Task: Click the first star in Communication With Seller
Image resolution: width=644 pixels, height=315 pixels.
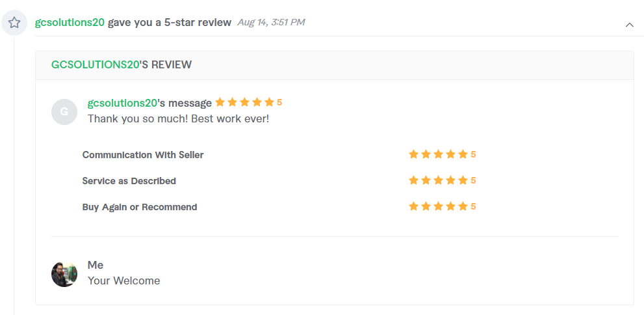Action: tap(413, 154)
